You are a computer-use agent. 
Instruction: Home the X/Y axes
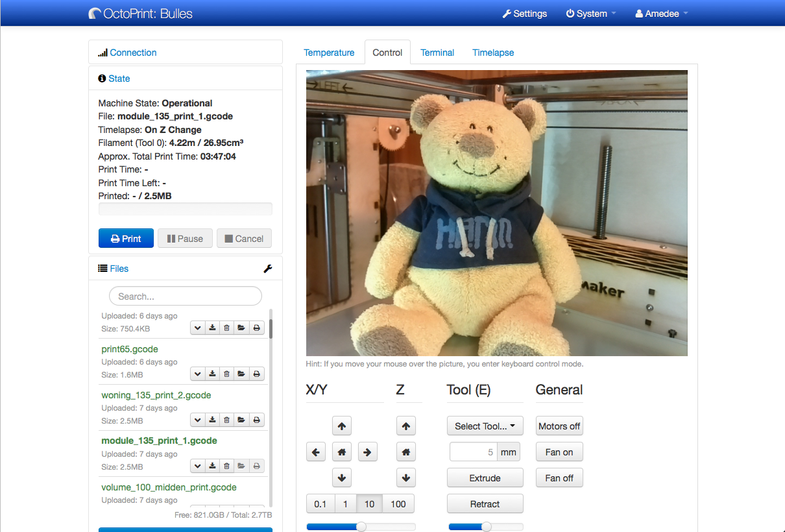click(x=341, y=452)
